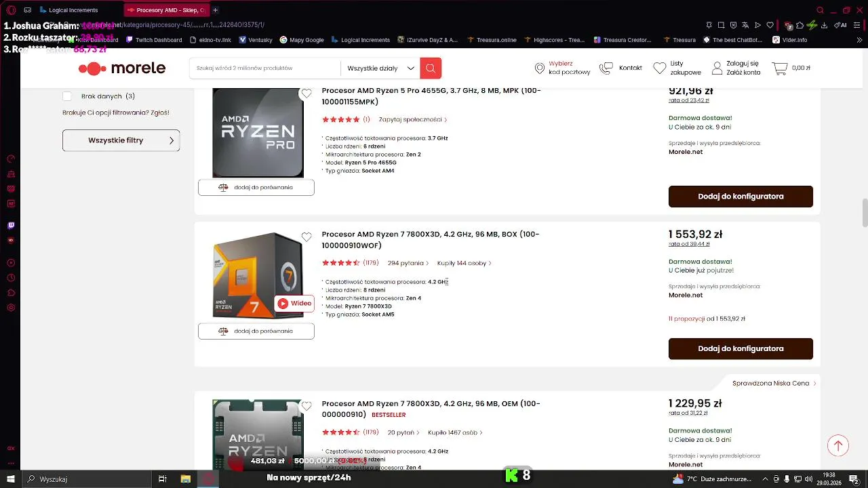Open the shopping cart icon
This screenshot has width=868, height=488.
(x=780, y=68)
